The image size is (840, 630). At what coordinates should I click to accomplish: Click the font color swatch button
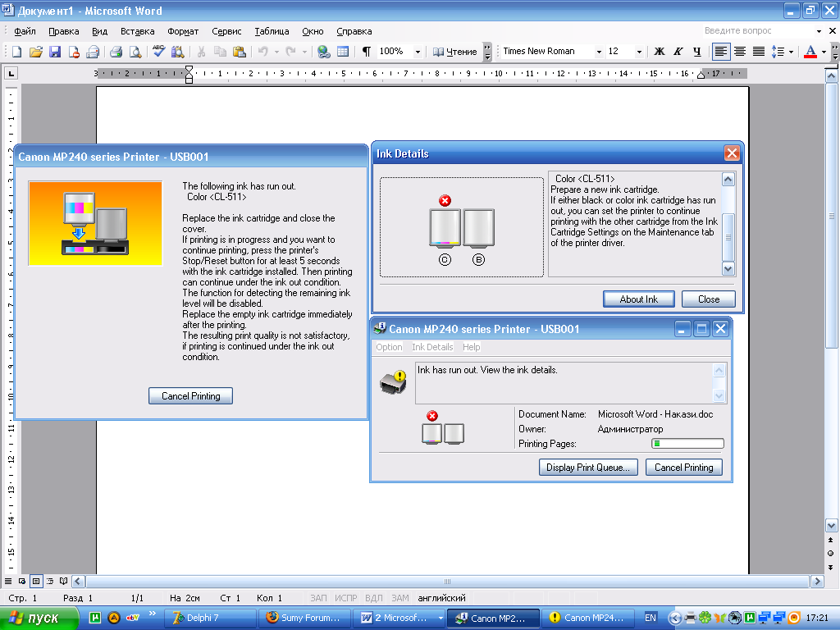click(810, 52)
